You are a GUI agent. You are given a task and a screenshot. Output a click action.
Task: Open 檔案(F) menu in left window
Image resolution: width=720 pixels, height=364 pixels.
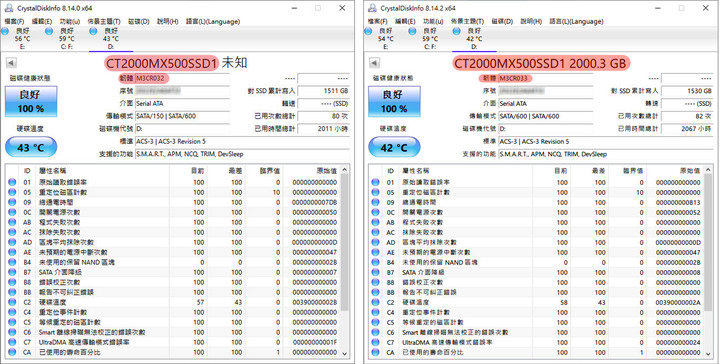(14, 22)
